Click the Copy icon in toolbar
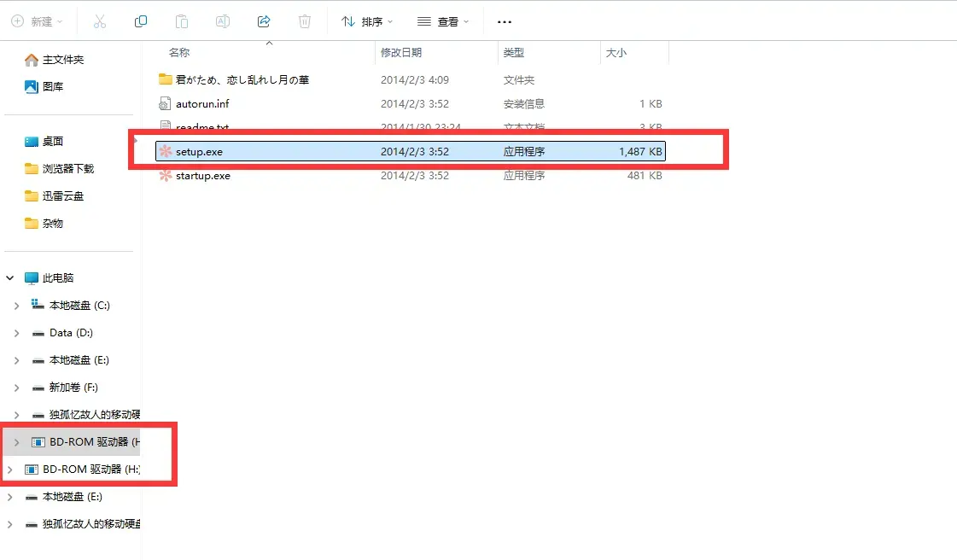The width and height of the screenshot is (957, 560). click(140, 21)
